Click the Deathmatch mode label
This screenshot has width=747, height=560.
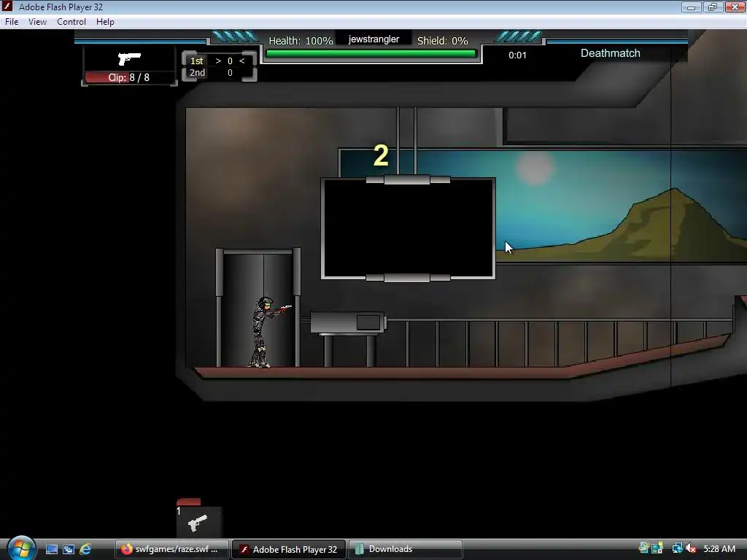point(611,53)
